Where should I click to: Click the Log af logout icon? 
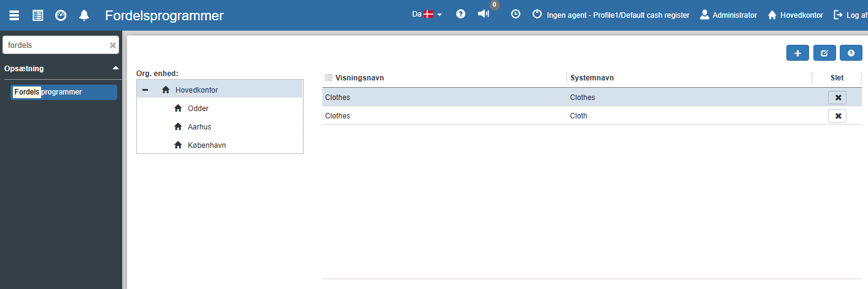838,14
